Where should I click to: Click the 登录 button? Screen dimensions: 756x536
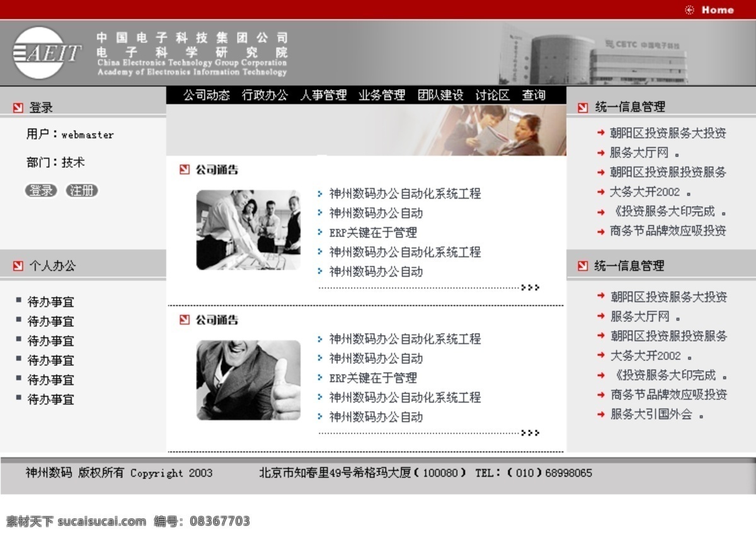point(41,191)
